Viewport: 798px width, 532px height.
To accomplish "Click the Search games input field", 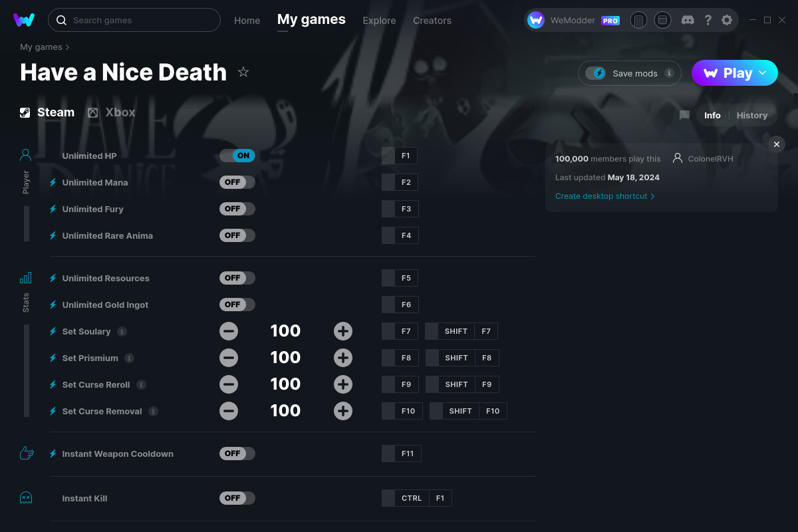I will coord(133,20).
